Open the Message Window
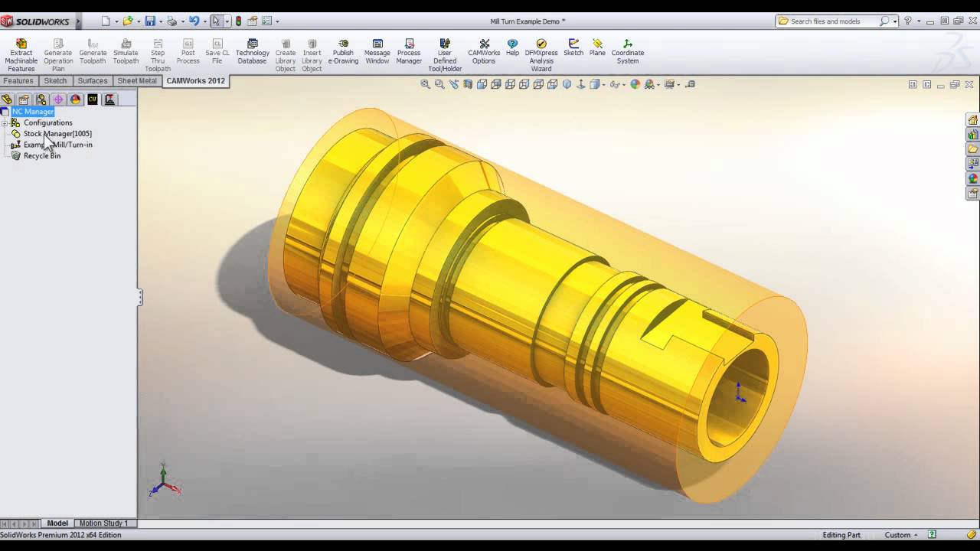This screenshot has height=551, width=980. tap(377, 51)
